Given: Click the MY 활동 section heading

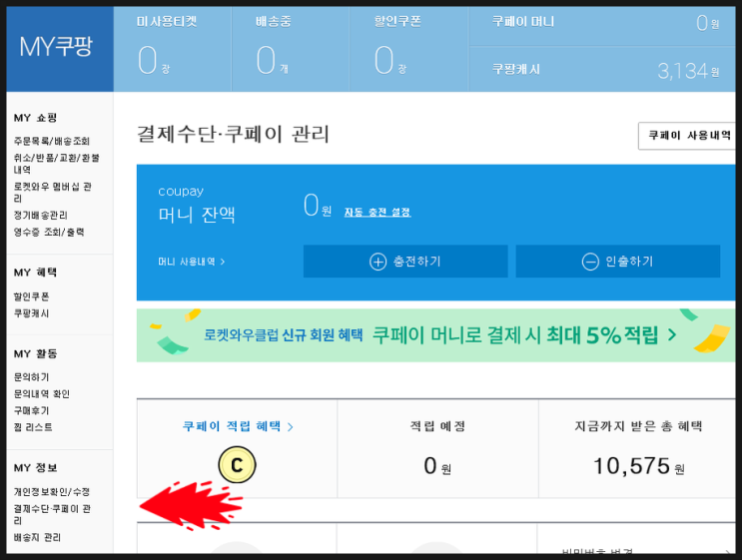Looking at the screenshot, I should tap(36, 353).
